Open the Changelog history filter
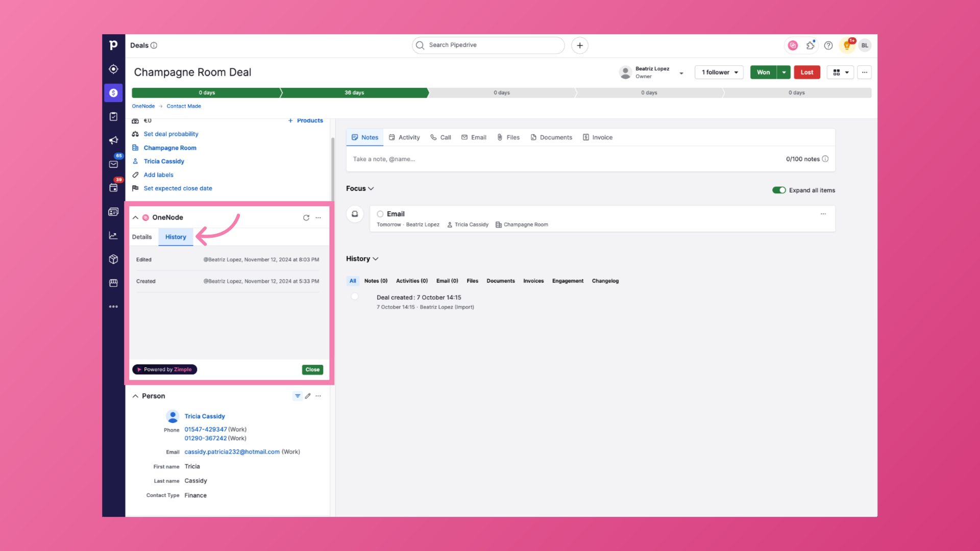Viewport: 980px width, 551px height. (x=605, y=281)
